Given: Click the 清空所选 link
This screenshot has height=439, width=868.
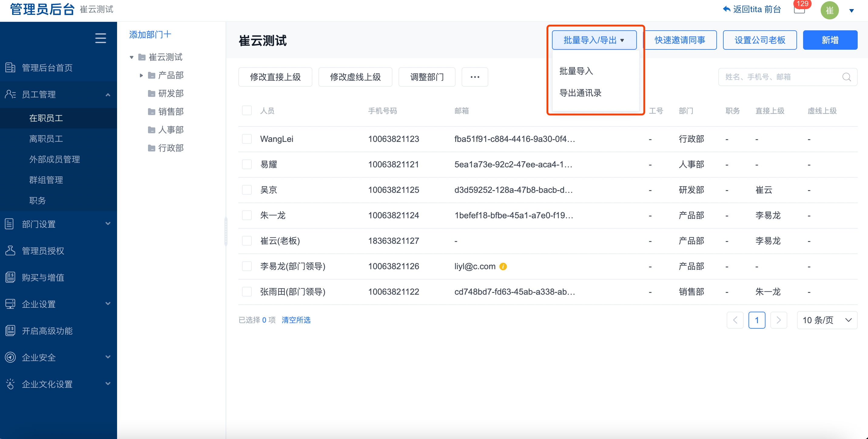Looking at the screenshot, I should (296, 320).
